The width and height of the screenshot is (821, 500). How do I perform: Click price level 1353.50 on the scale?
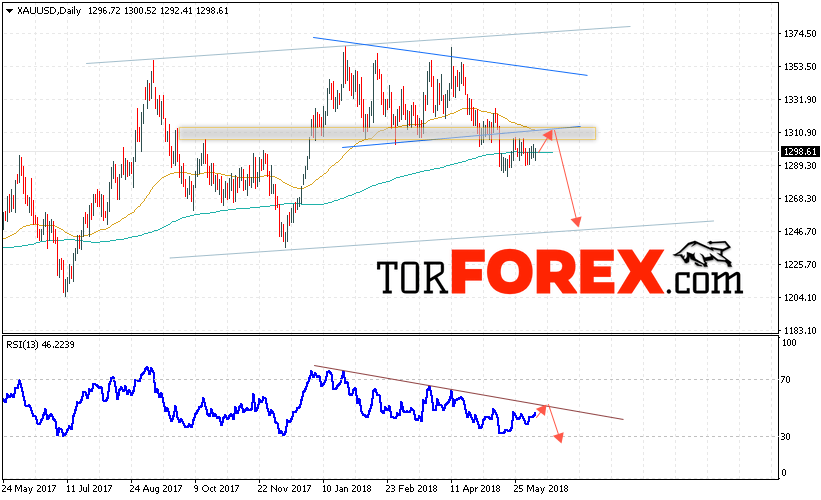click(800, 66)
